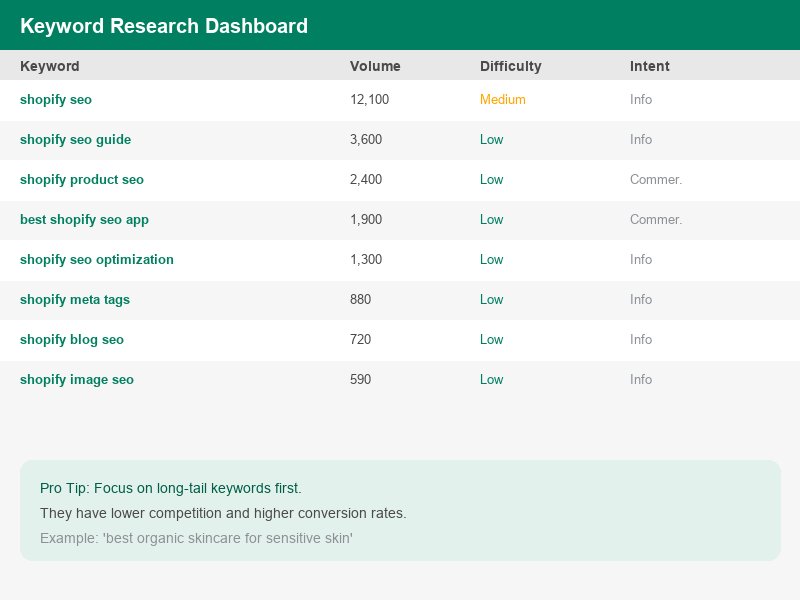Select the 590 volume value
Viewport: 800px width, 600px height.
[x=360, y=380]
